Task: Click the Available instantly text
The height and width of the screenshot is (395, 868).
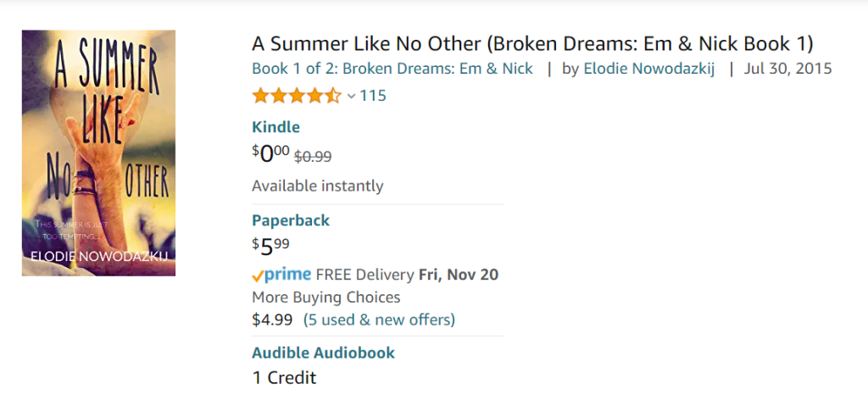Action: pos(317,186)
